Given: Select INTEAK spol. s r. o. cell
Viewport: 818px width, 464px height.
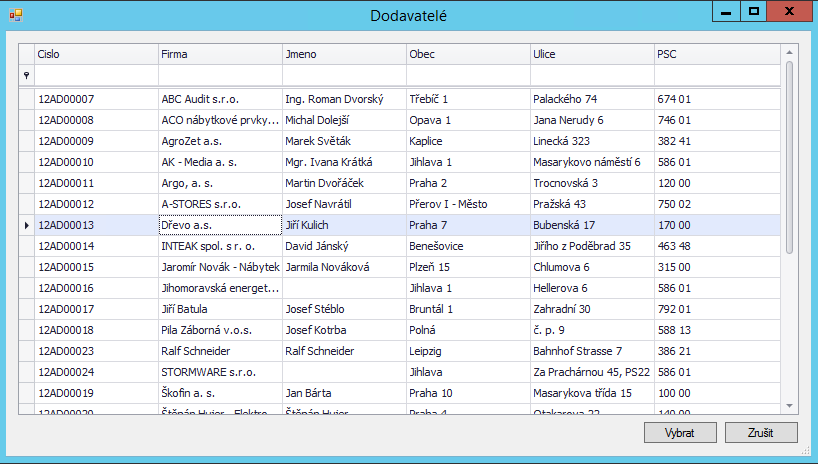Looking at the screenshot, I should (x=220, y=246).
